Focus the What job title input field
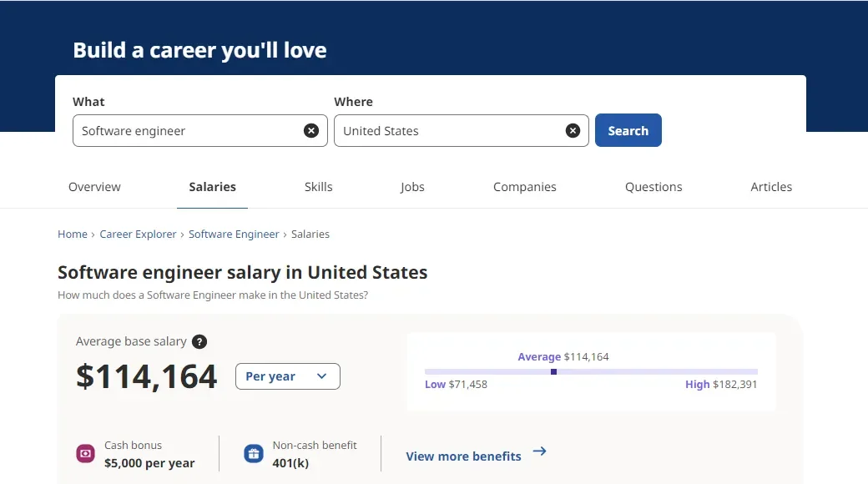 pos(188,131)
